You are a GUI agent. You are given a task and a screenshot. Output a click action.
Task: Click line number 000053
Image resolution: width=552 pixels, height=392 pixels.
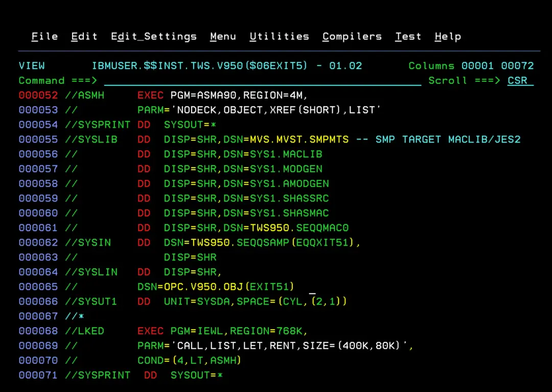38,110
